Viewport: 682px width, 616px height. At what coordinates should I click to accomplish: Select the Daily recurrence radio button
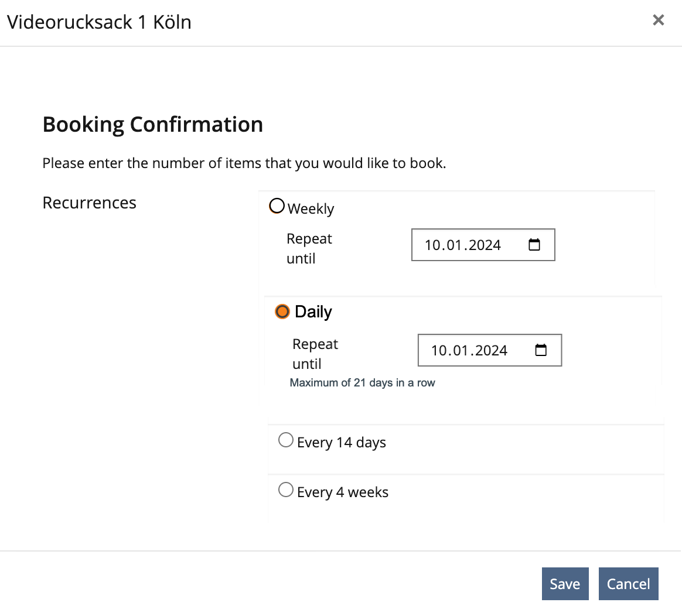pyautogui.click(x=282, y=312)
